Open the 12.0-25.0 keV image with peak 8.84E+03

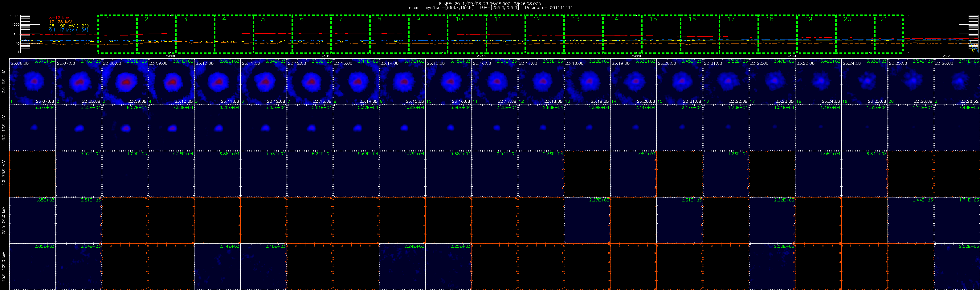point(864,174)
